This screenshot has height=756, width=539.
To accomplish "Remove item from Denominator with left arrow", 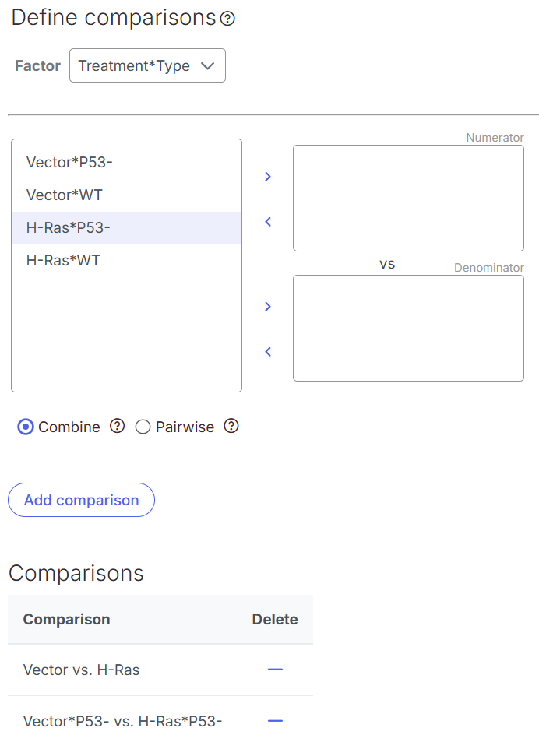I will (x=268, y=352).
